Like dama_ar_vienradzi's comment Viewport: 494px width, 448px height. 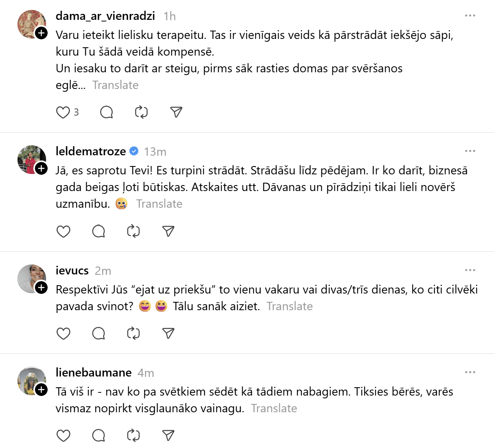63,112
